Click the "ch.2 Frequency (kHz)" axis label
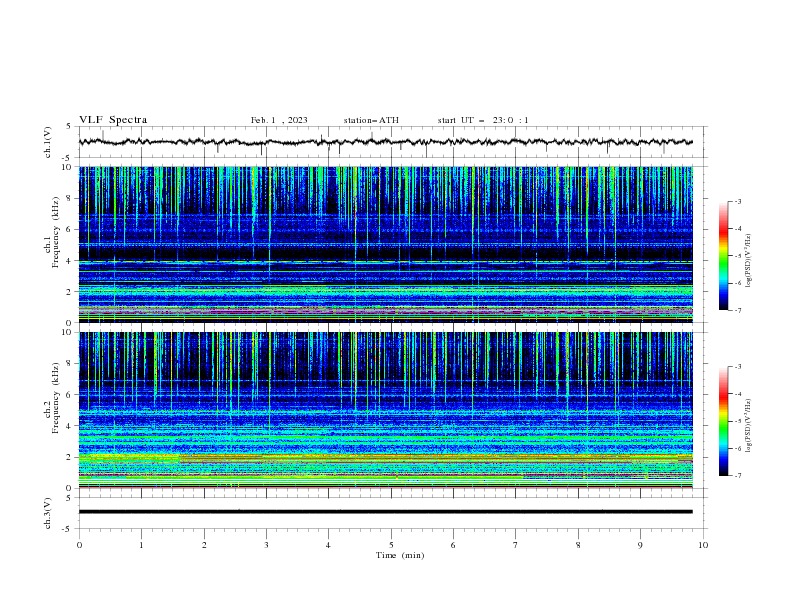 pos(52,398)
